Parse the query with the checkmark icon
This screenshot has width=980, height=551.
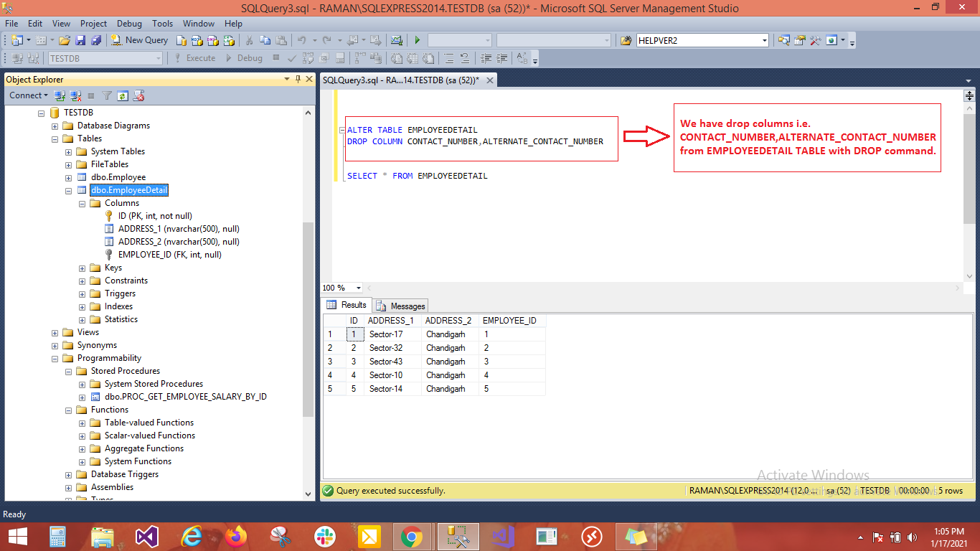point(292,58)
